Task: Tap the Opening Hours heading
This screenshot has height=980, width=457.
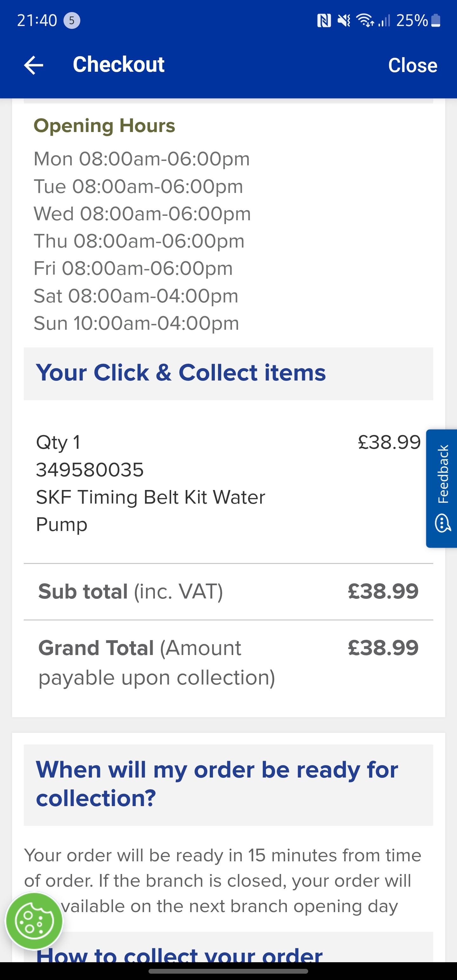Action: click(104, 126)
